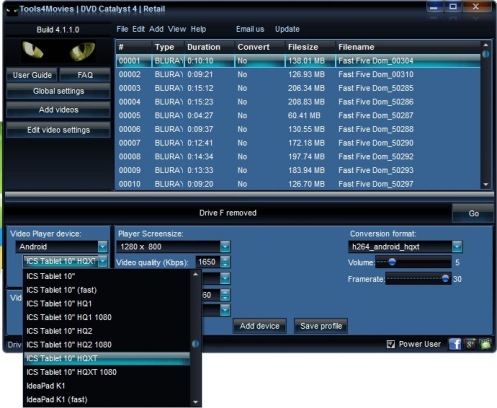The image size is (497, 408).
Task: Click Edit video settings button
Action: (58, 130)
